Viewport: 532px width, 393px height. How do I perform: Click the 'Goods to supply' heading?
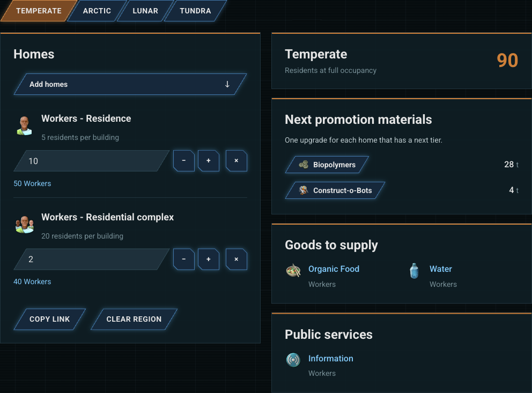pos(331,245)
